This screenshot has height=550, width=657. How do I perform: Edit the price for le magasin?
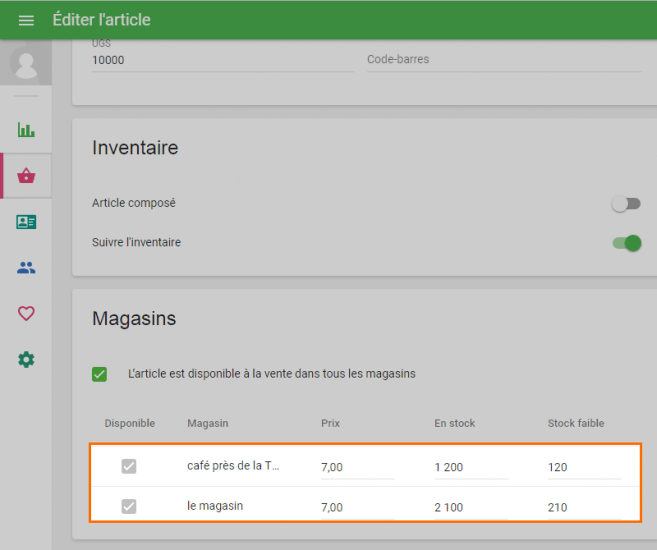(x=357, y=508)
